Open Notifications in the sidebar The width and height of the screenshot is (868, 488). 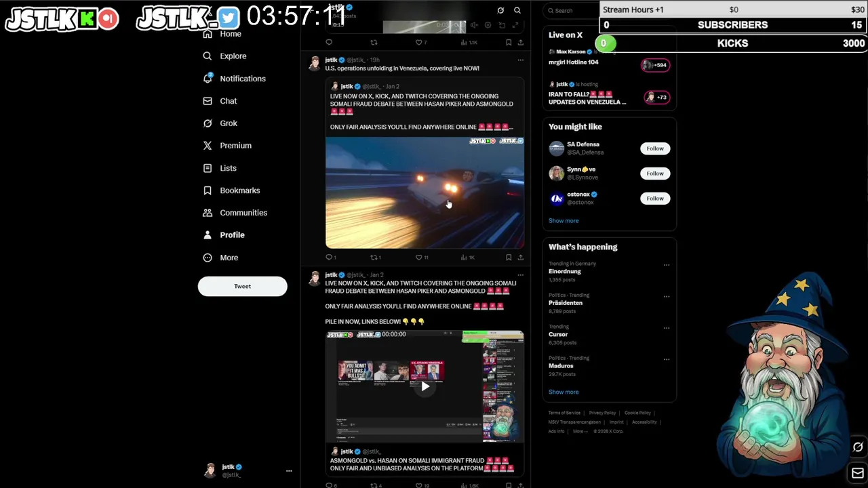point(235,79)
